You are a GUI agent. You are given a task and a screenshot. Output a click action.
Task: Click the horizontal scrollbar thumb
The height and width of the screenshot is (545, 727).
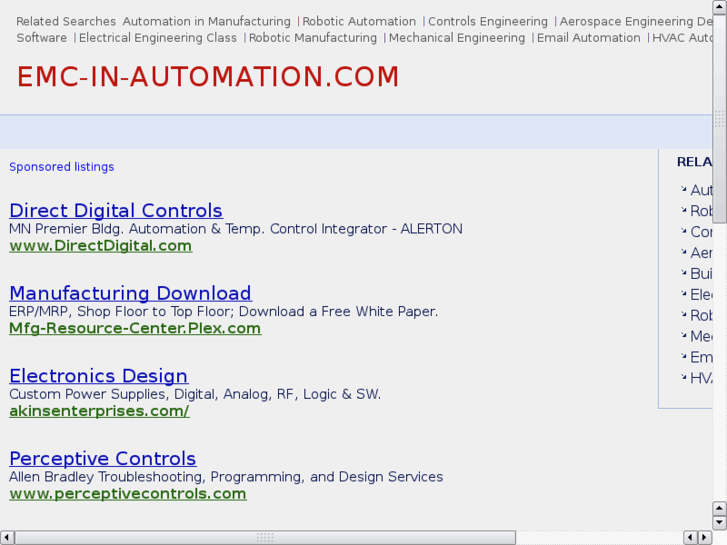click(265, 538)
